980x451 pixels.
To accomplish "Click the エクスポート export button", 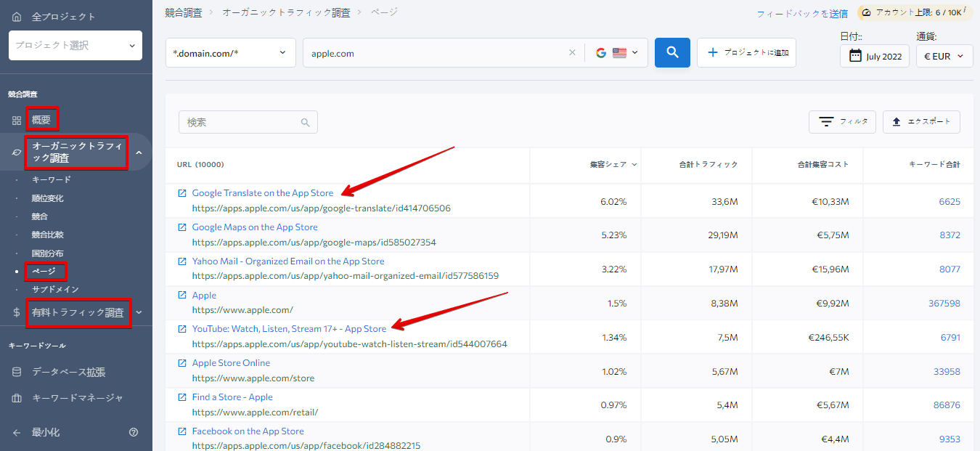I will [921, 121].
